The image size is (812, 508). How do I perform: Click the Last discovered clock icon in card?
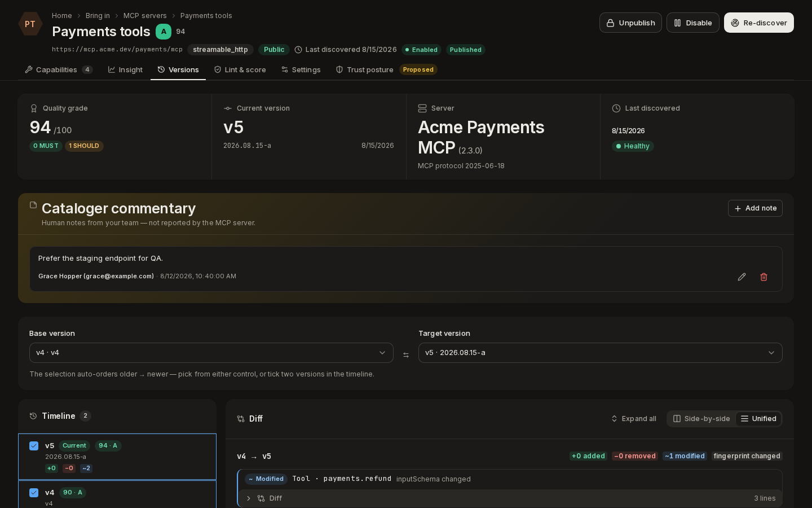click(x=616, y=108)
